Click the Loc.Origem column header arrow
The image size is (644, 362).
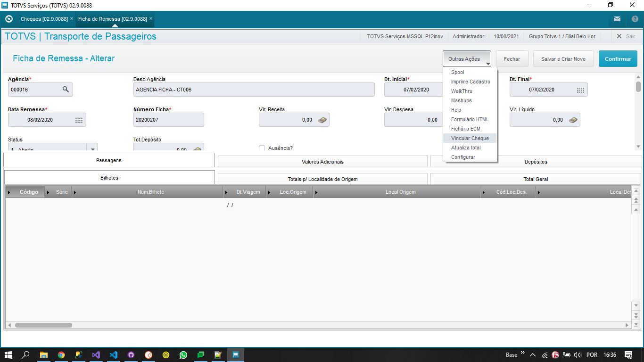tap(269, 192)
